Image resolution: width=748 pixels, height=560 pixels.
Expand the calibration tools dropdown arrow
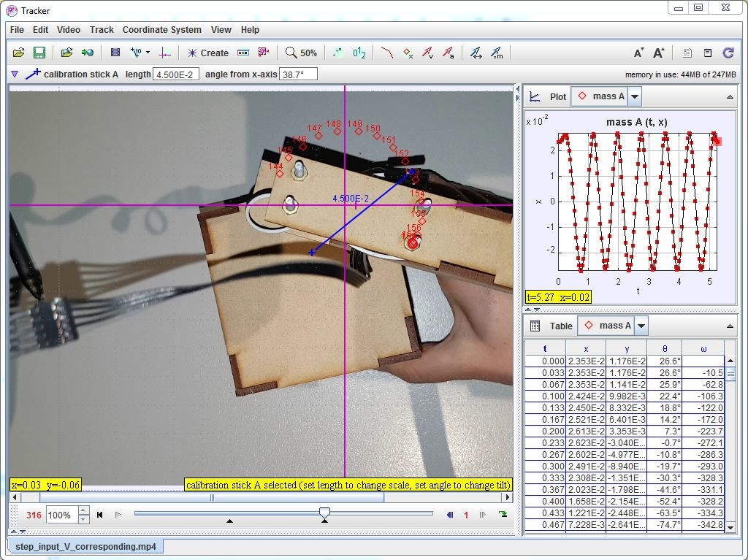[x=148, y=53]
